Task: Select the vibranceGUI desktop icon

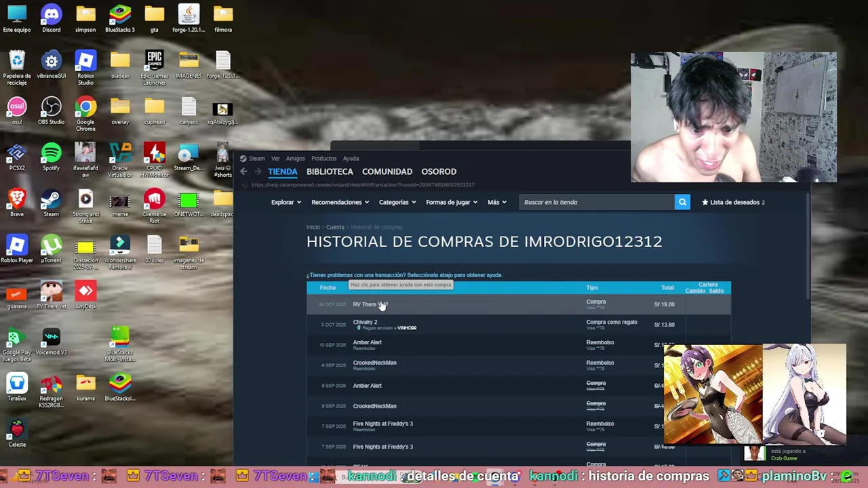Action: click(51, 64)
